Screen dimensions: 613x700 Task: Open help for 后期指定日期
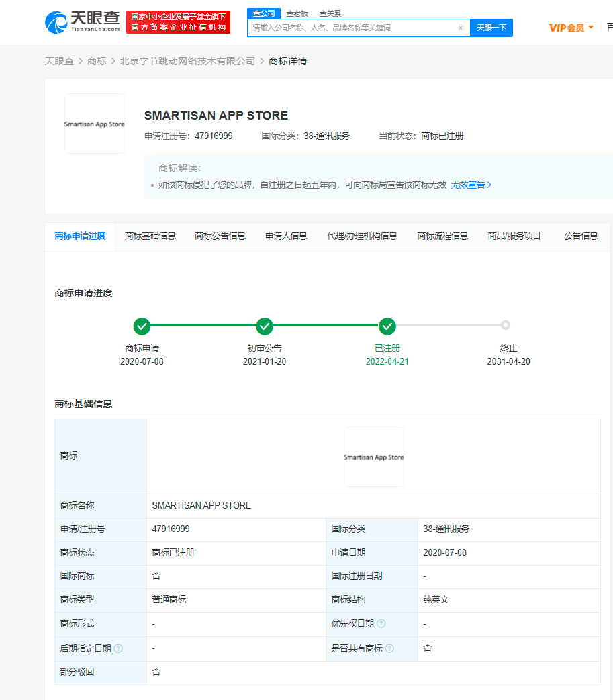(x=118, y=648)
